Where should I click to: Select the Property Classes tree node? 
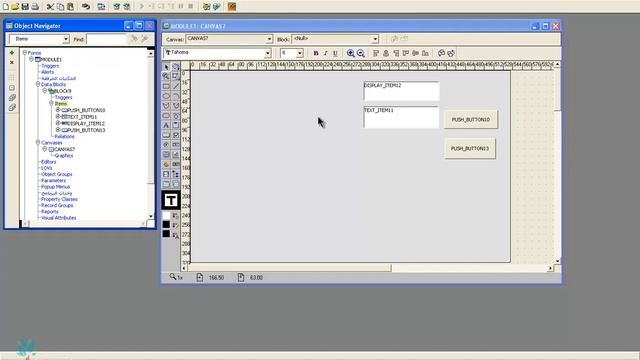coord(59,199)
